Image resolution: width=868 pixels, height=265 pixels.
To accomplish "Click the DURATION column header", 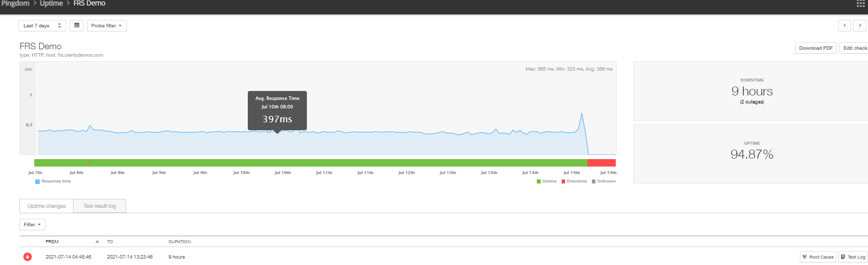I will pyautogui.click(x=179, y=242).
